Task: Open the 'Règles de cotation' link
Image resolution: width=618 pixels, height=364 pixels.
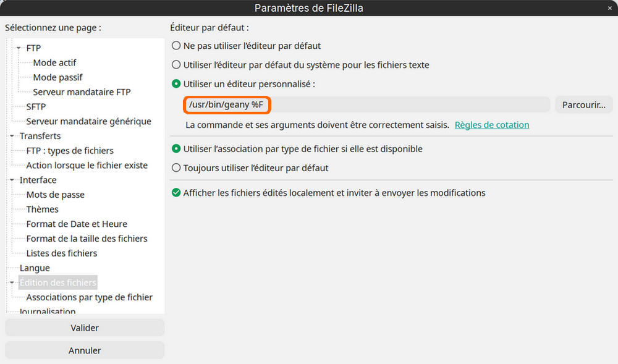Action: 492,125
